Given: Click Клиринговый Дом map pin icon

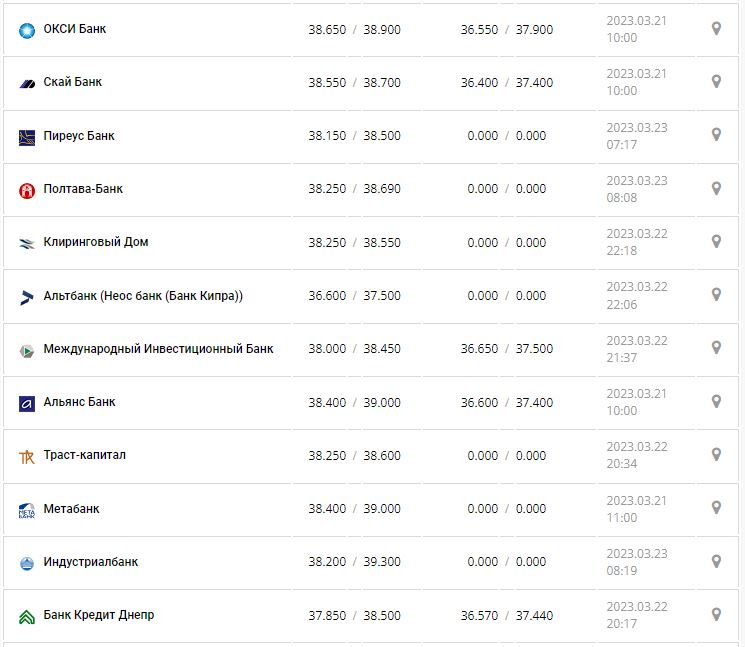Looking at the screenshot, I should tap(716, 241).
